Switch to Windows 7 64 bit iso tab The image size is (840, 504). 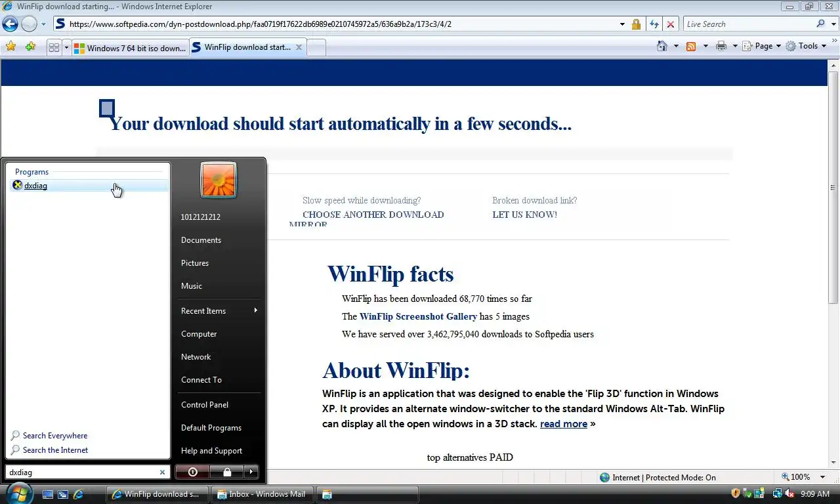(130, 48)
